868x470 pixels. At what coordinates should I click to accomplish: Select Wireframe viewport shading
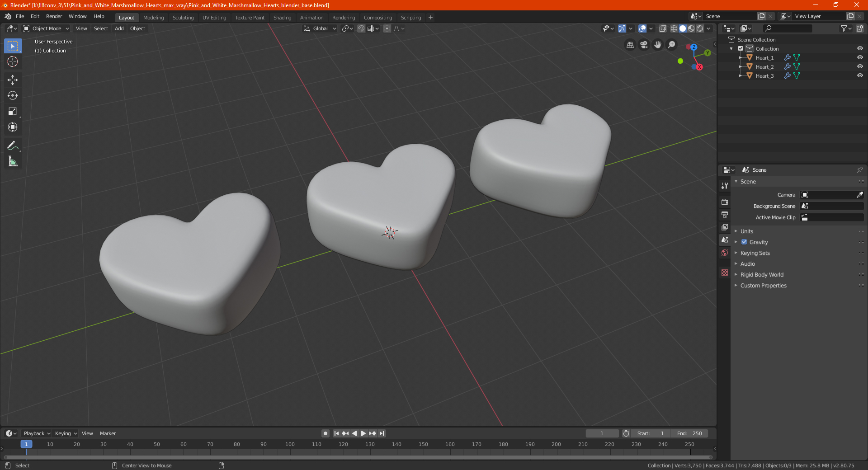coord(674,28)
